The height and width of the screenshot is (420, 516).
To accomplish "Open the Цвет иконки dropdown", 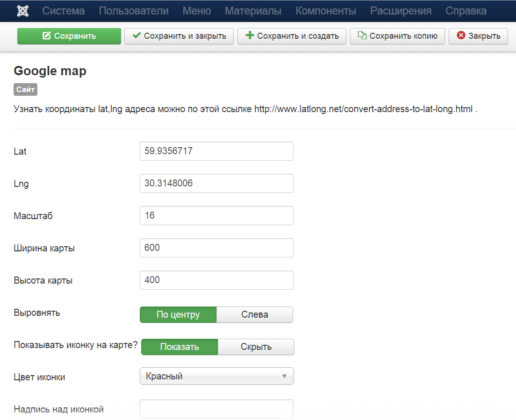I will pos(216,376).
